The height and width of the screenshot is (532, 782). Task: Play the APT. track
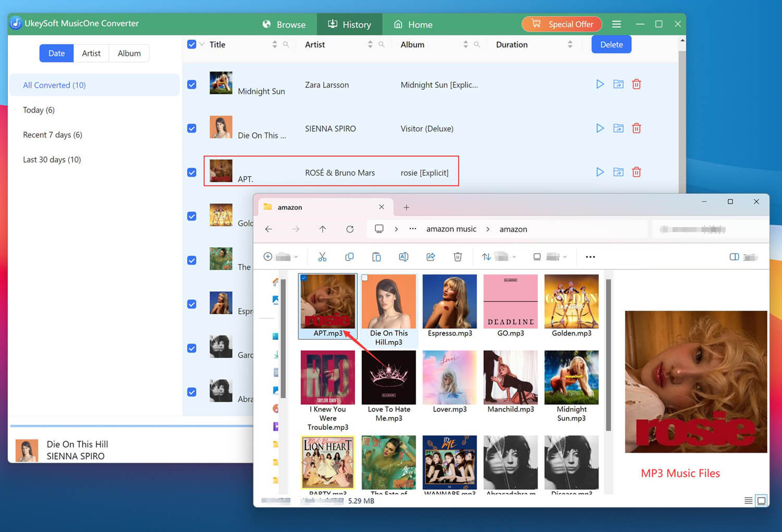[x=600, y=172]
